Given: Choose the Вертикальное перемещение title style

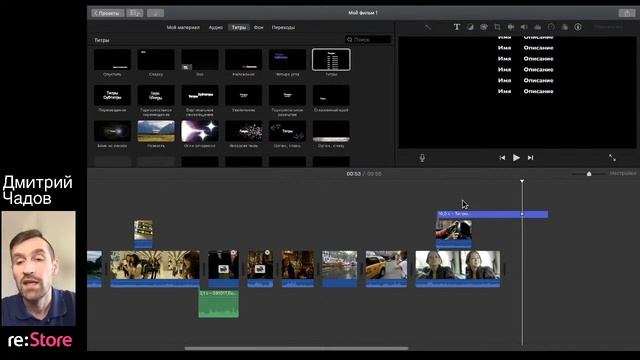Looking at the screenshot, I should coord(200,95).
